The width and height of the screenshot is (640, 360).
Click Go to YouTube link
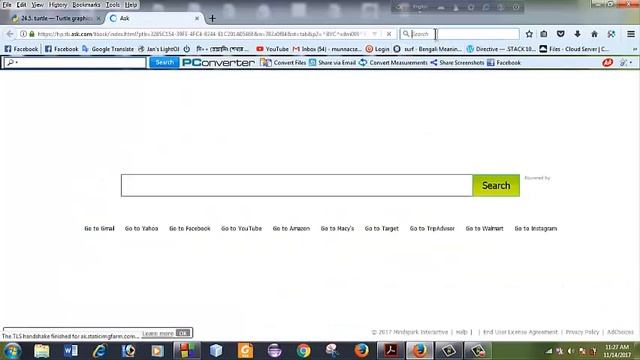pos(241,229)
